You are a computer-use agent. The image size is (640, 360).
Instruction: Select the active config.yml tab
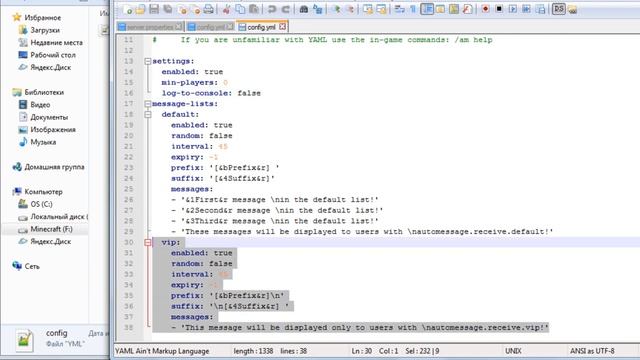[x=262, y=27]
